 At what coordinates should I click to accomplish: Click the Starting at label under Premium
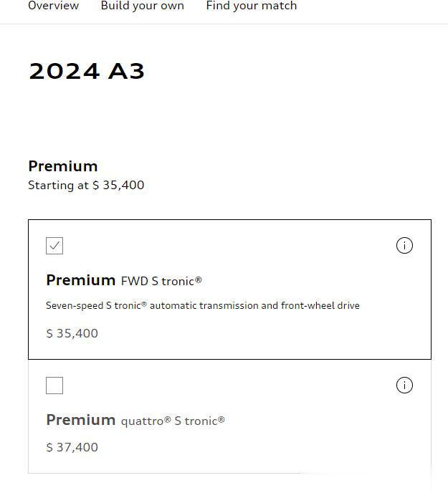[x=59, y=185]
